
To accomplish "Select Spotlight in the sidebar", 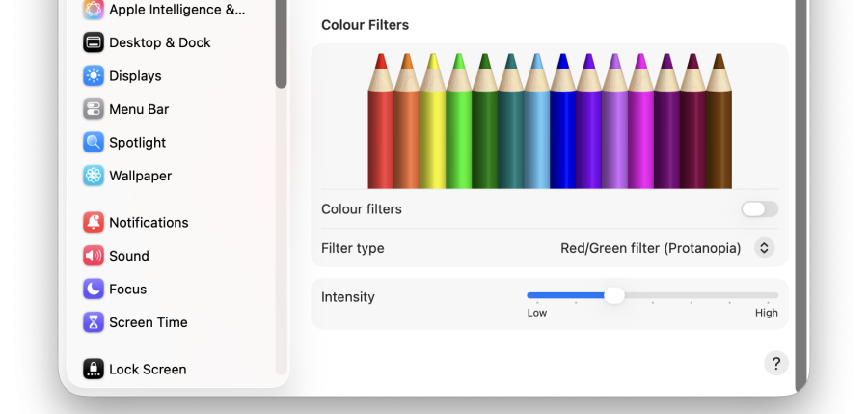I will [x=137, y=143].
